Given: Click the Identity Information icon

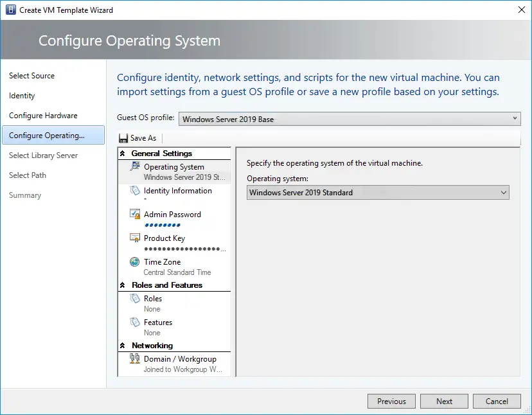Looking at the screenshot, I should pos(135,190).
